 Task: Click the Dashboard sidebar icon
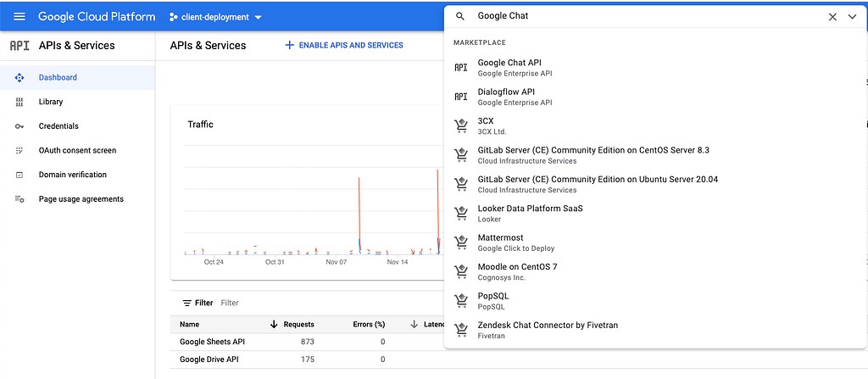(19, 77)
